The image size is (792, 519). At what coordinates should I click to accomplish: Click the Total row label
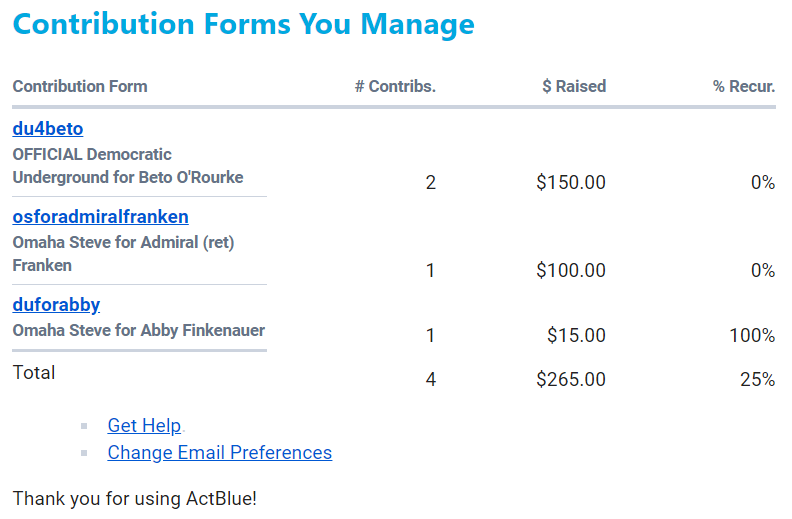(34, 373)
